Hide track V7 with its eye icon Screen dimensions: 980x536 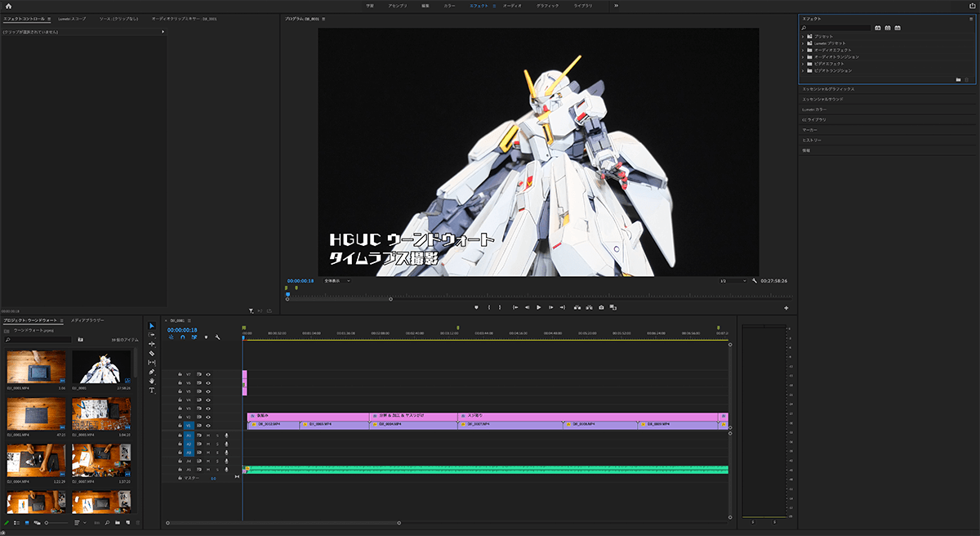(x=208, y=374)
